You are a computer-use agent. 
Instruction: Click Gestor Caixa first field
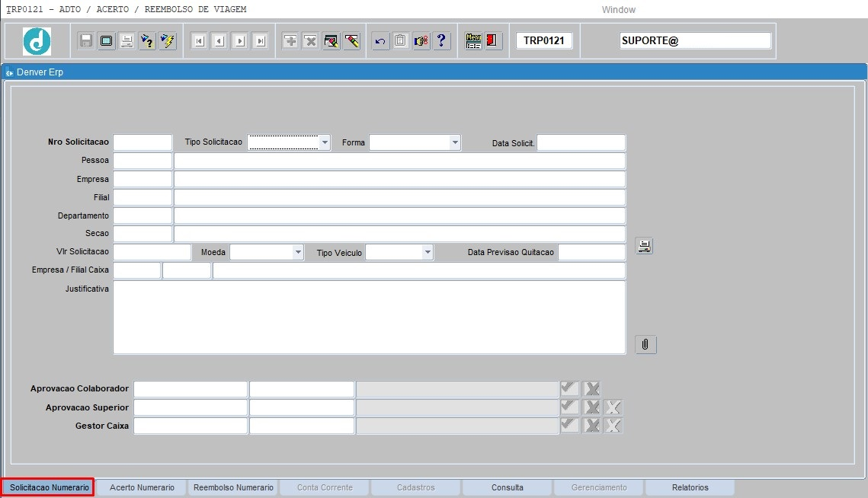point(191,426)
